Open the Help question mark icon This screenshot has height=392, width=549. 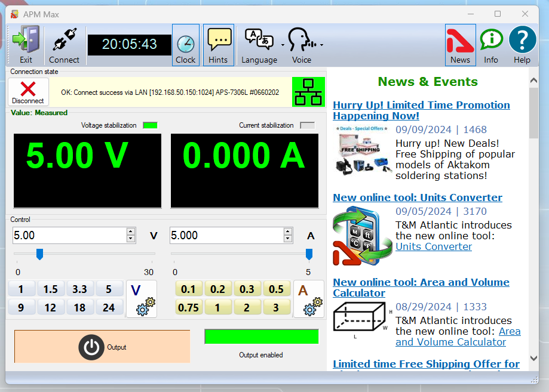pos(522,45)
